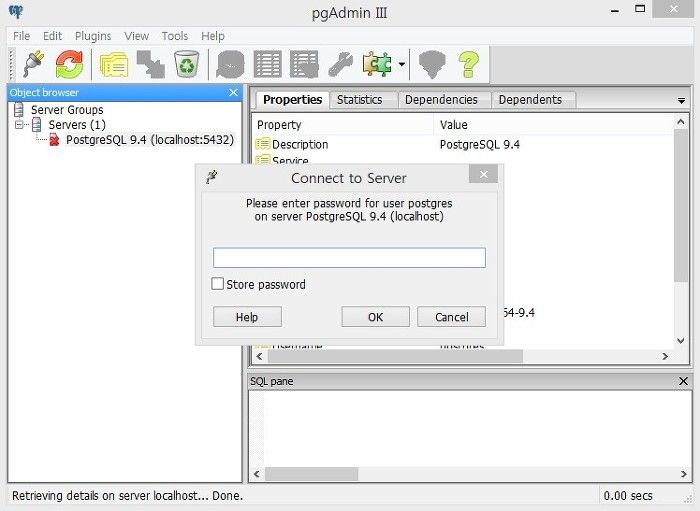Click properties vertical scrollbar down arrow

pos(681,341)
